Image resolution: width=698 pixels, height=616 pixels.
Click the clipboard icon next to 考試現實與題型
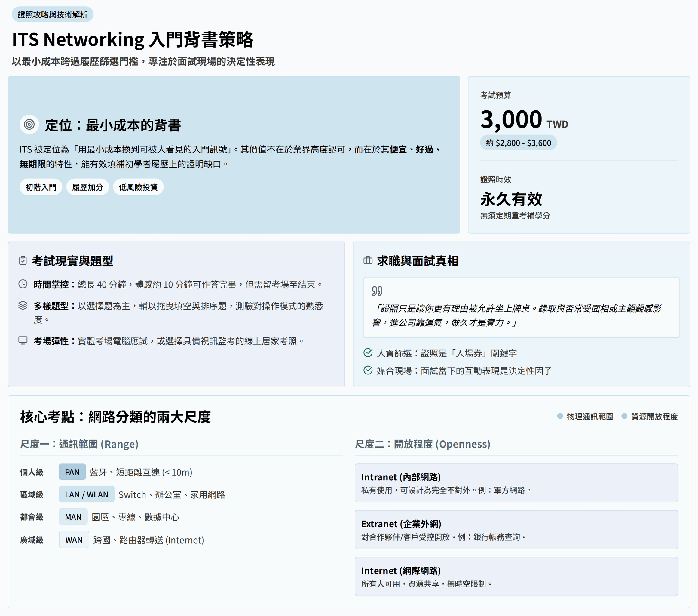pos(23,261)
